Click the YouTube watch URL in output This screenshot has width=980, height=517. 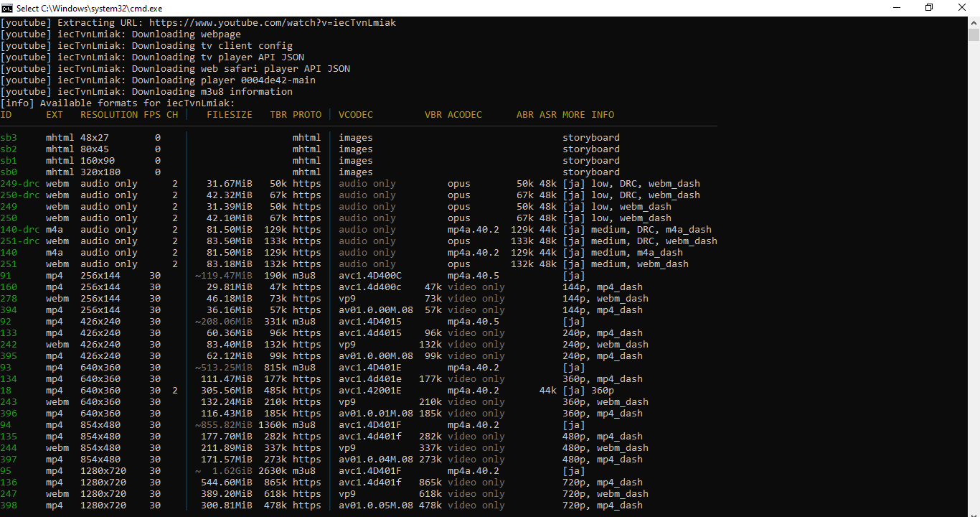273,23
